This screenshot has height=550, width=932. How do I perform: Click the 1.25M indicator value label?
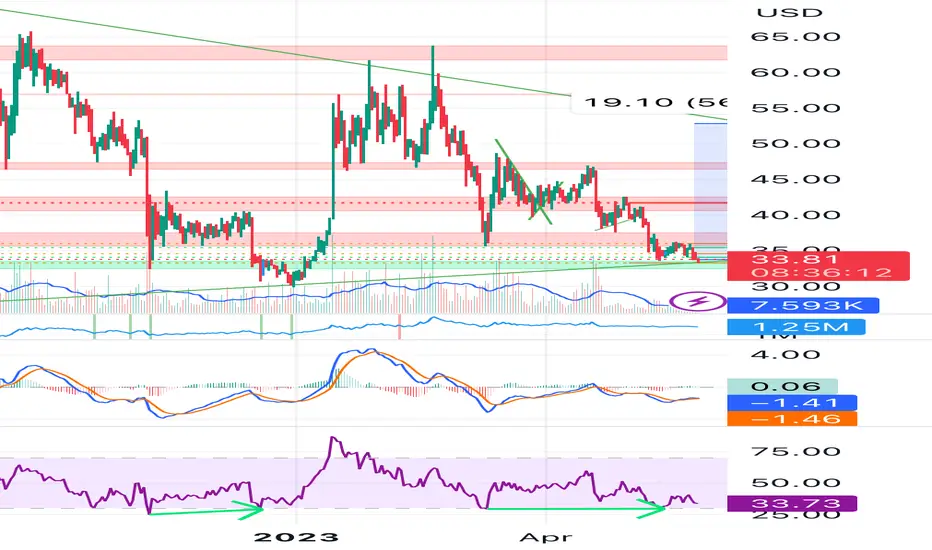[x=796, y=327]
